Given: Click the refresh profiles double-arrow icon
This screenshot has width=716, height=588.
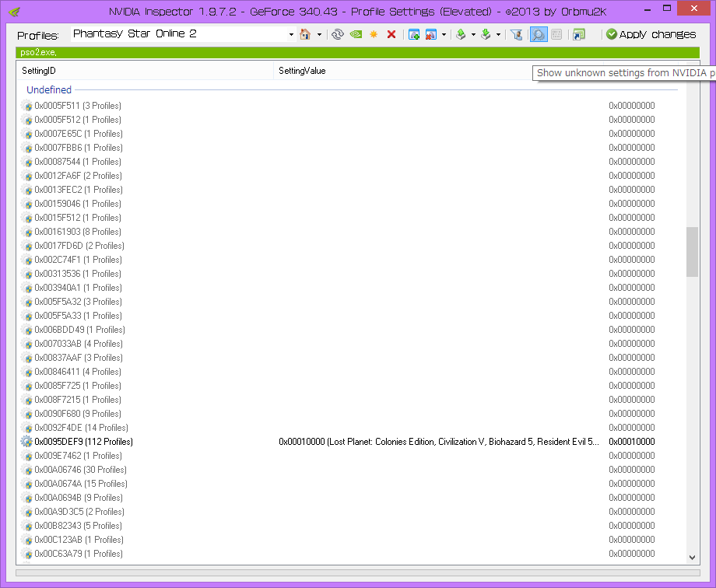Looking at the screenshot, I should click(x=338, y=34).
